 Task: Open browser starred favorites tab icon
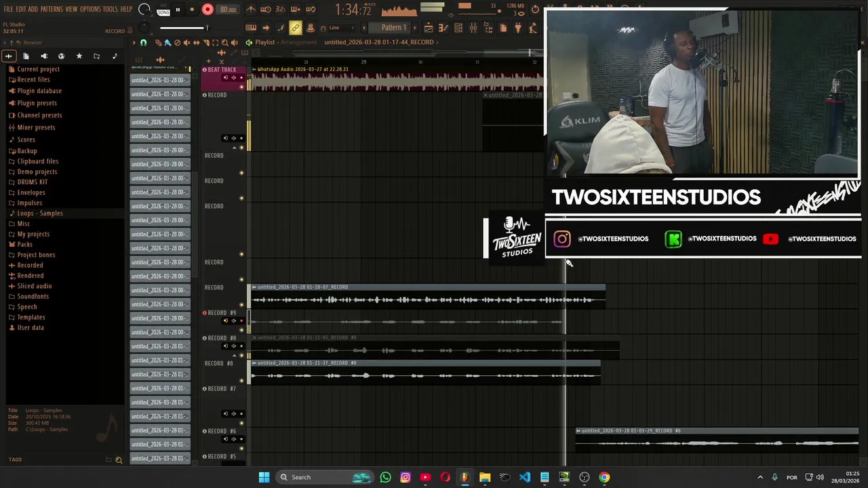(79, 56)
